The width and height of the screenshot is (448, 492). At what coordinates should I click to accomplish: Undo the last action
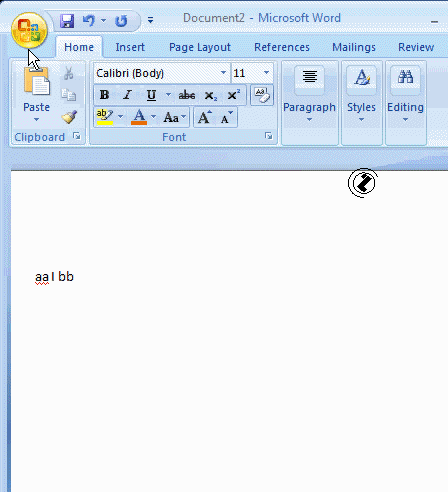point(89,21)
